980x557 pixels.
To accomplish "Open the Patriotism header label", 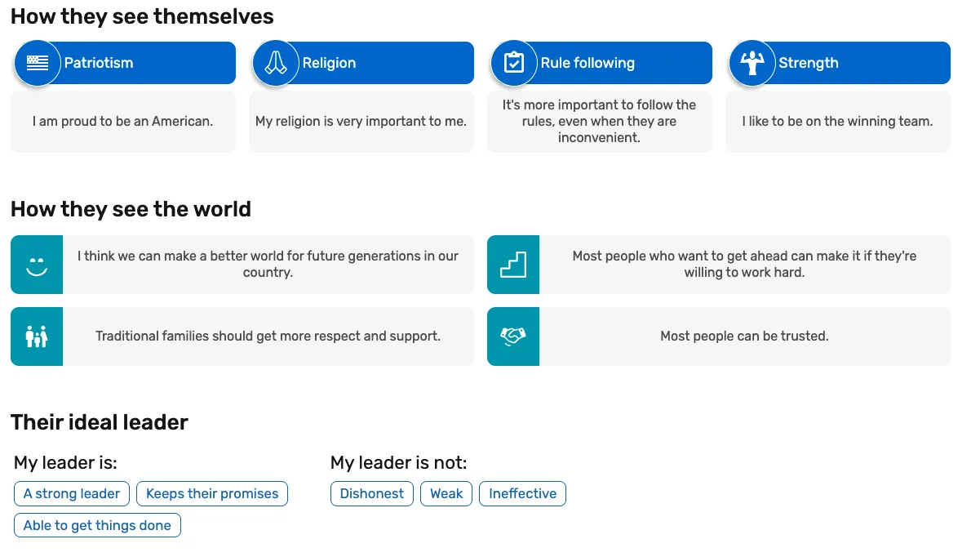I will 99,63.
